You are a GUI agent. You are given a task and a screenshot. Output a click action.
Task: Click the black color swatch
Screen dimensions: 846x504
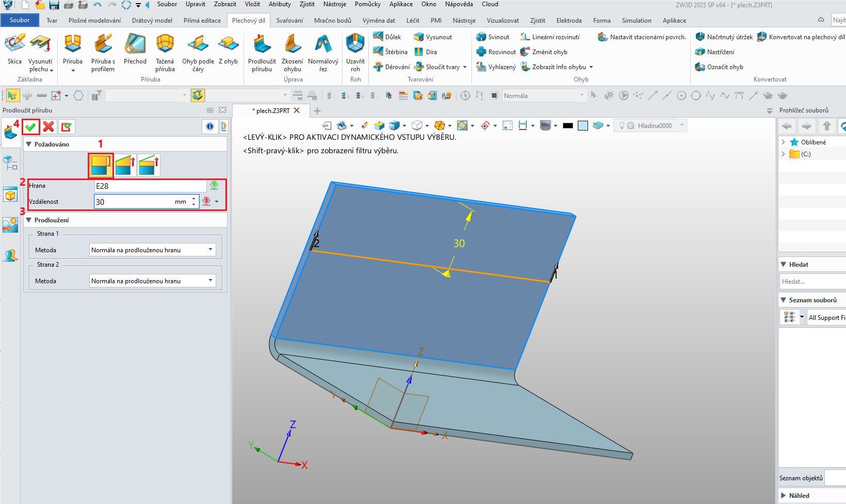(568, 125)
